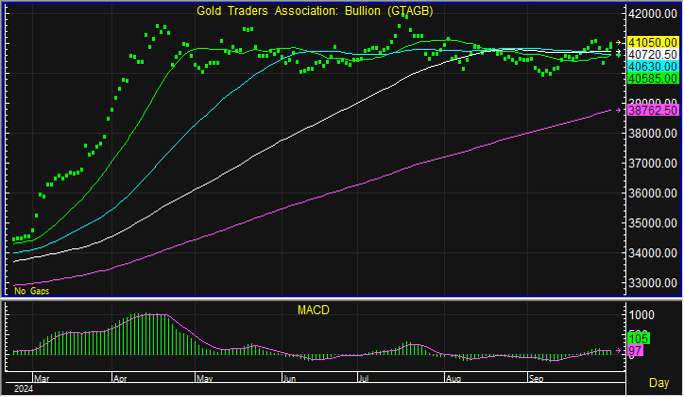Click the No Gaps label on chart
Screen dimensions: 684x397
click(32, 291)
